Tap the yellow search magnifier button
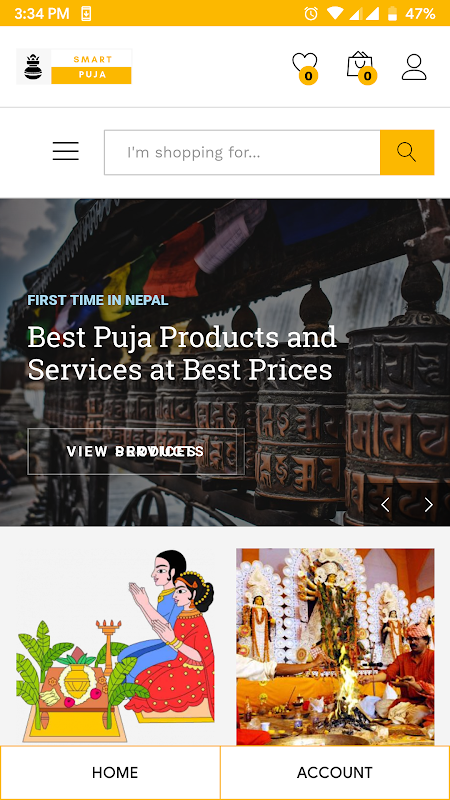Viewport: 450px width, 800px height. 407,152
